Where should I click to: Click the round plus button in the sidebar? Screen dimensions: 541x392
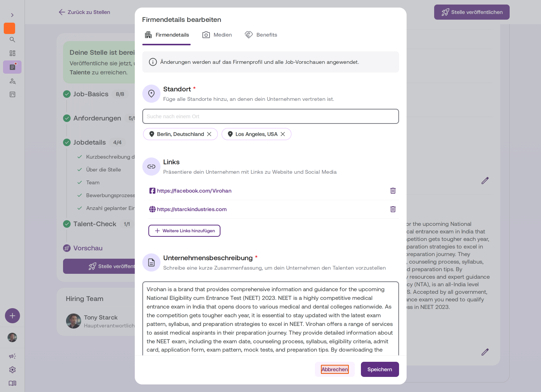click(12, 316)
